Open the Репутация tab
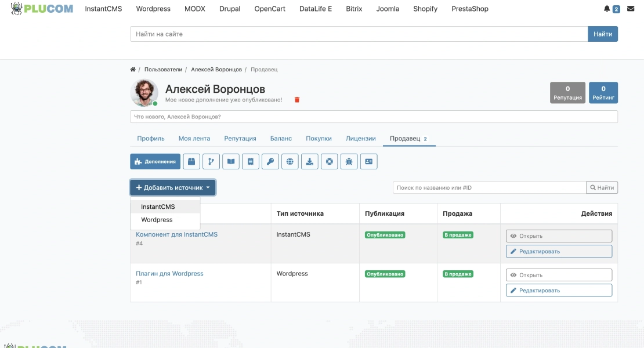644x348 pixels. (240, 139)
